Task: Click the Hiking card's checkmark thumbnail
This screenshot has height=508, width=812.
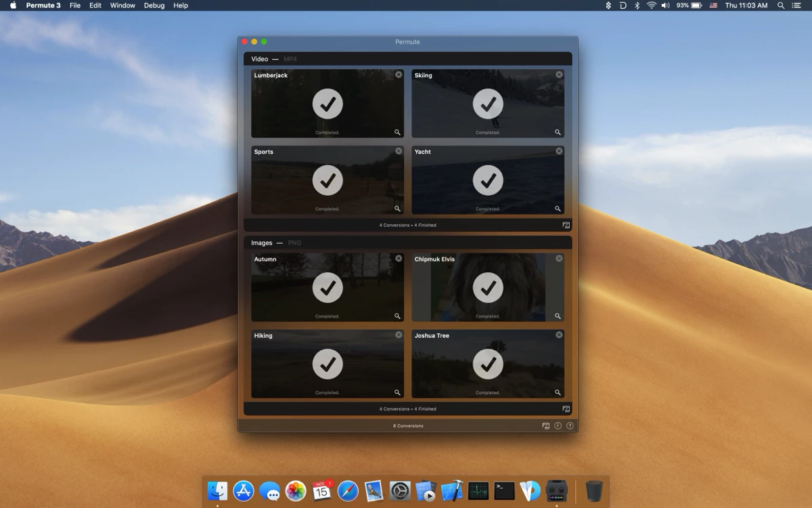Action: 328,364
